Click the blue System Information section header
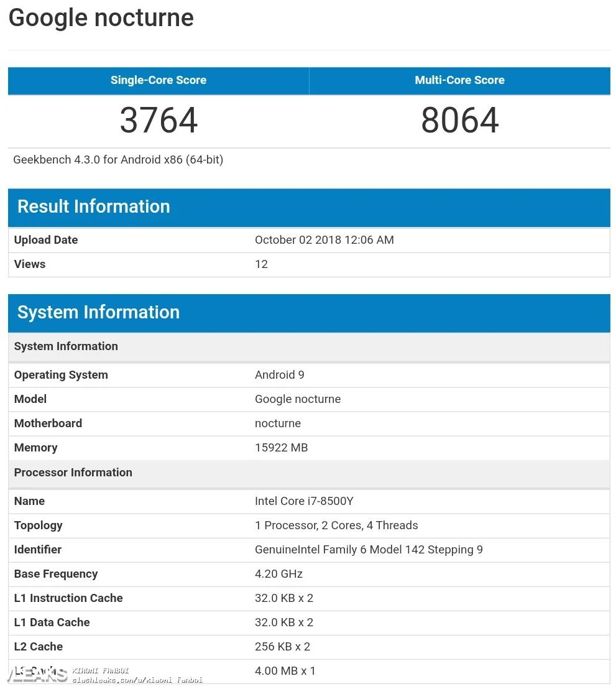Screen dimensions: 616x694 [x=309, y=312]
